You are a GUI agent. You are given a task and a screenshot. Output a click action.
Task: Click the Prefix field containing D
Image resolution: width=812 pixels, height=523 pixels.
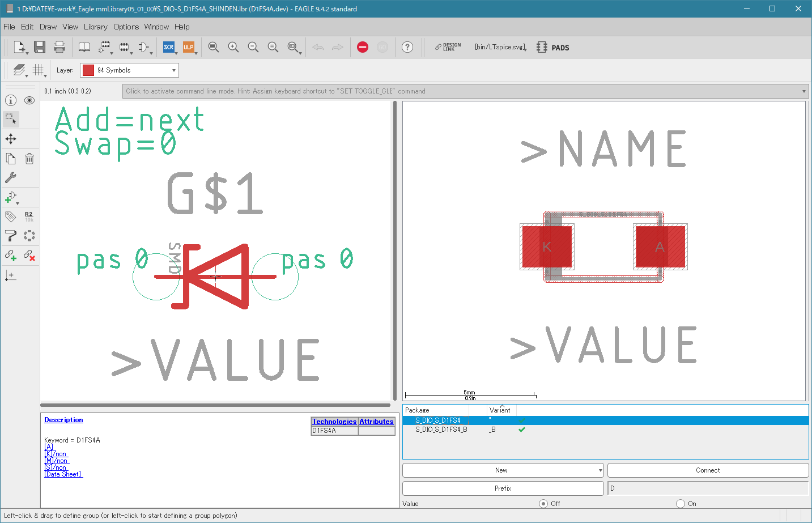coord(708,488)
